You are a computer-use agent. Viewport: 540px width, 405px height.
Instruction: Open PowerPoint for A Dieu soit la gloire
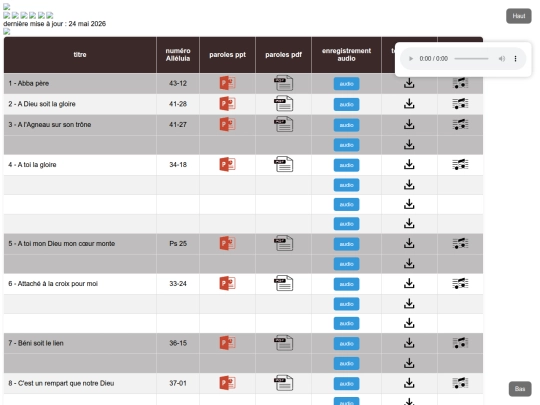[x=227, y=104]
